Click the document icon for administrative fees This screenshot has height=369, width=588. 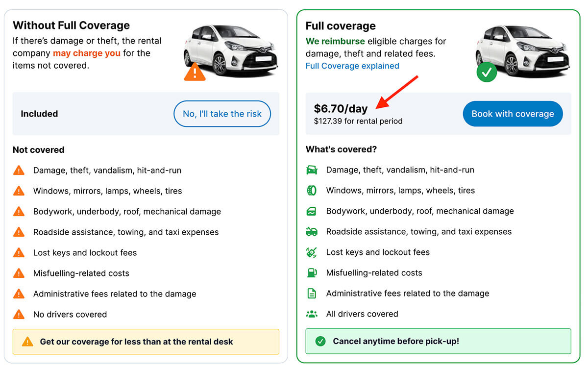(x=312, y=294)
